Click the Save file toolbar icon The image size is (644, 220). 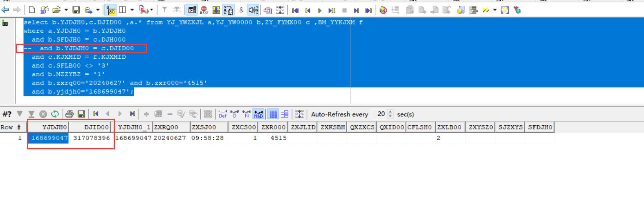tap(76, 10)
